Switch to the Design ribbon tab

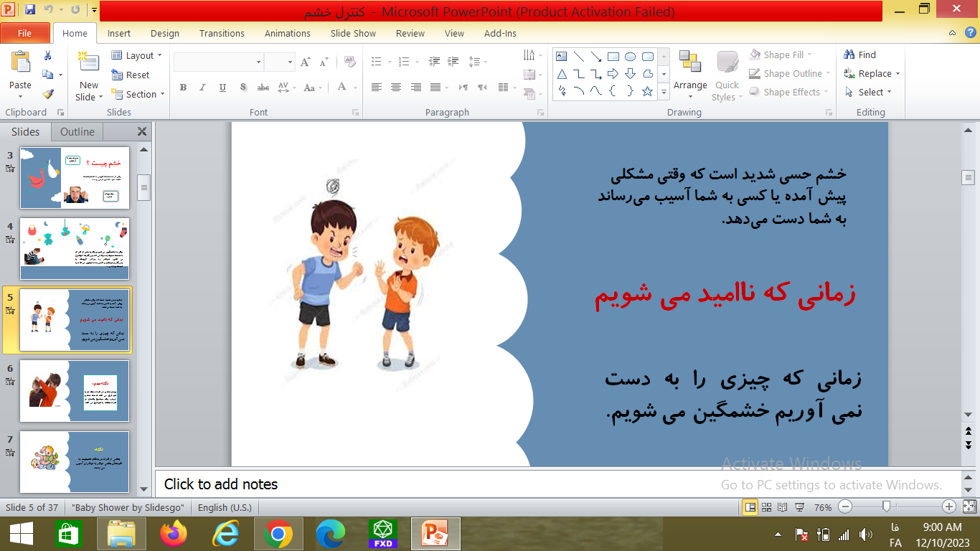click(164, 33)
